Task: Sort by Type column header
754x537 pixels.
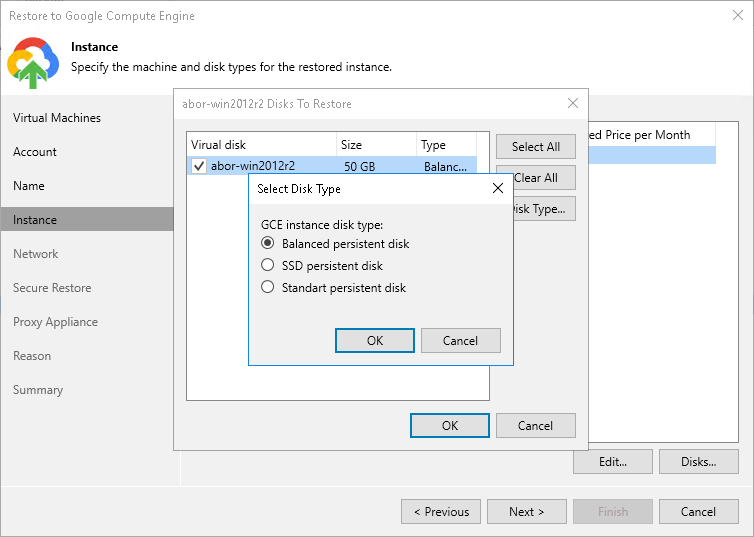Action: coord(447,145)
